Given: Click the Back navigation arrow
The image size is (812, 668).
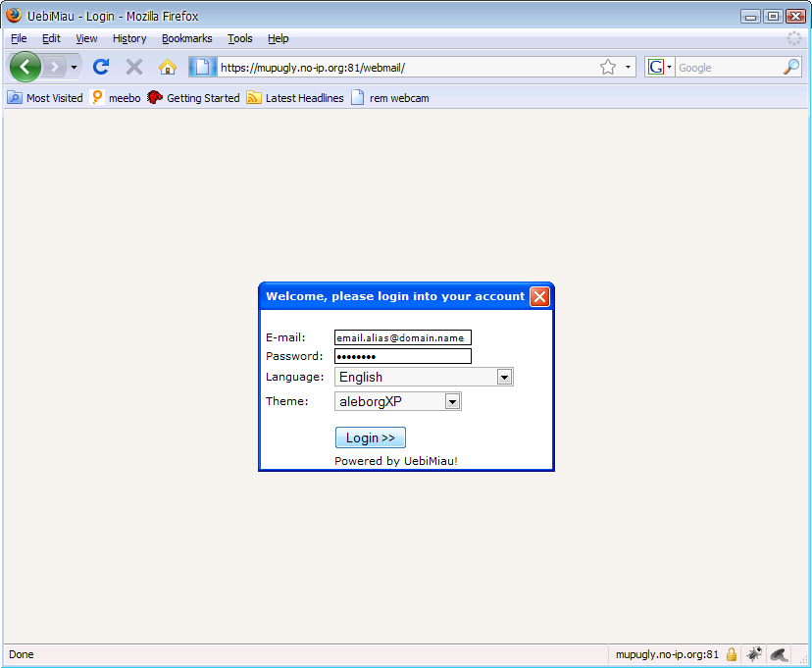Looking at the screenshot, I should tap(25, 67).
